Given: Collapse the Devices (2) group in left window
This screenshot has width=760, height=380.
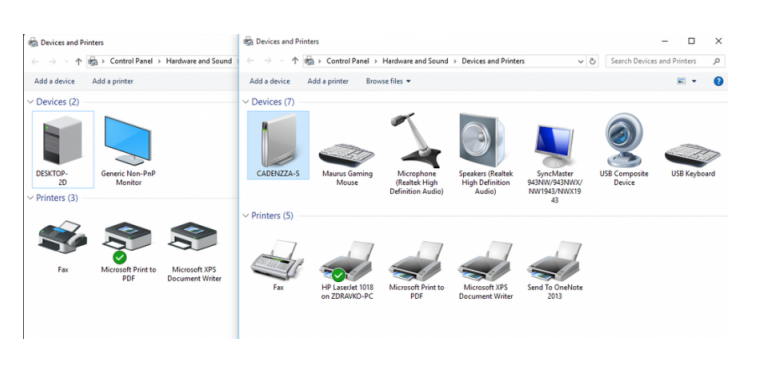Looking at the screenshot, I should (31, 102).
